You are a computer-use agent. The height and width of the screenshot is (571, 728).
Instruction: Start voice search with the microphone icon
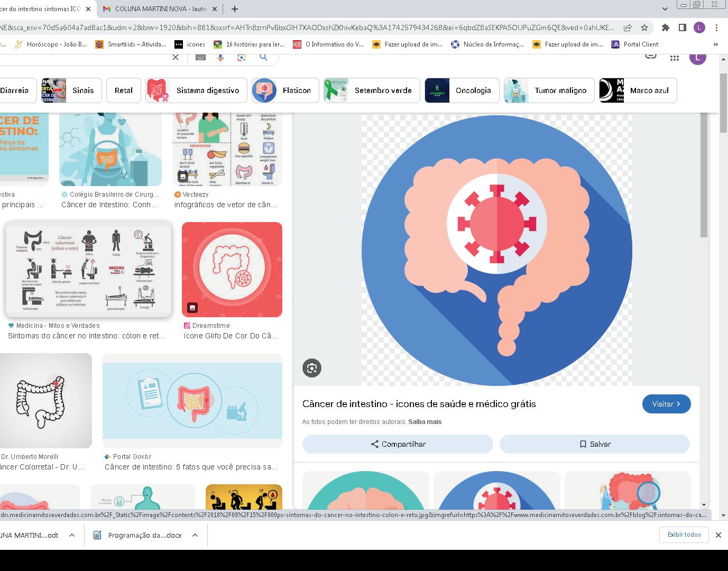221,57
